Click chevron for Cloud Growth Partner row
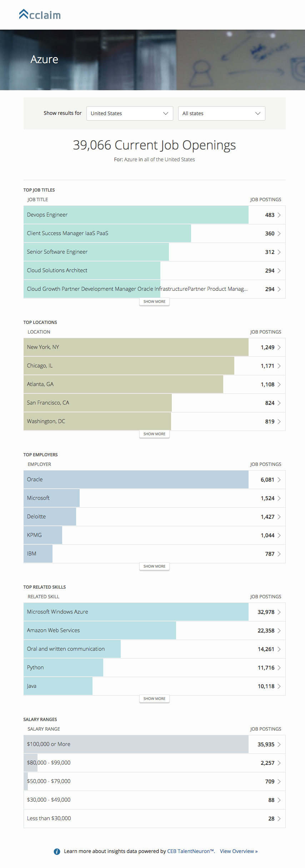Viewport: 305px width, 868px height. (x=279, y=289)
